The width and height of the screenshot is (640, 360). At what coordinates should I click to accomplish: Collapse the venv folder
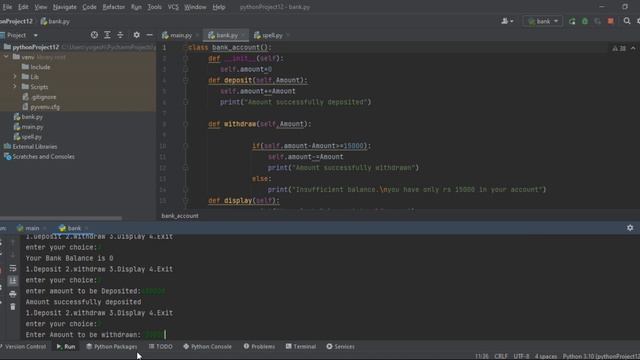click(6, 57)
